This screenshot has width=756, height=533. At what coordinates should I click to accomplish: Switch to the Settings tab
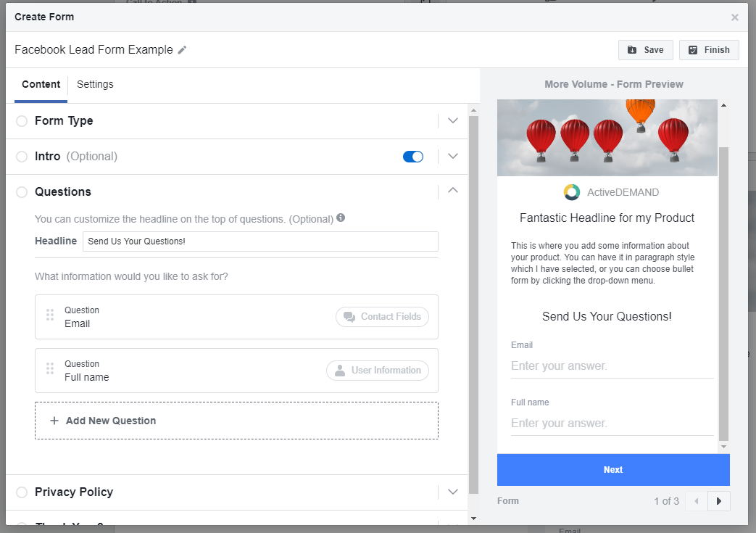point(95,84)
